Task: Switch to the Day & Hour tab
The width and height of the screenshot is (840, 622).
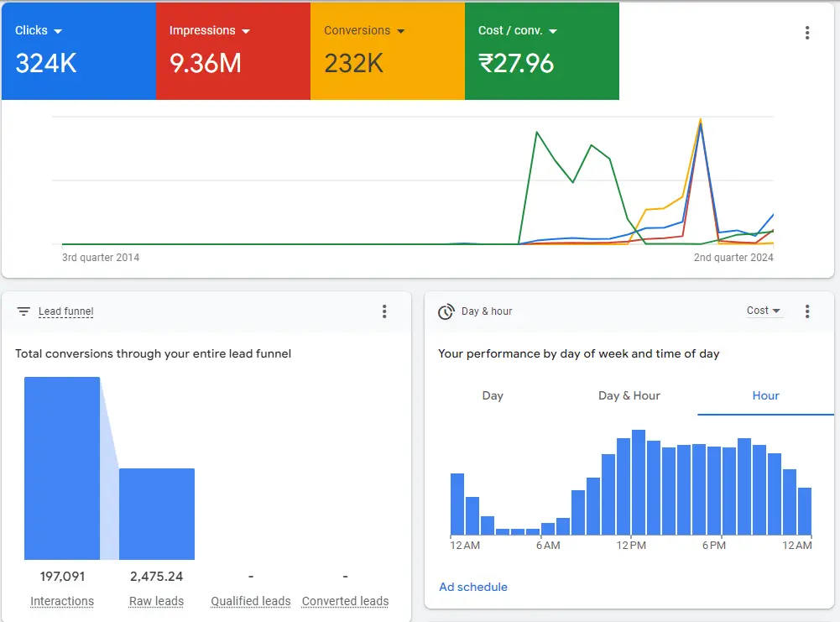Action: pyautogui.click(x=629, y=395)
